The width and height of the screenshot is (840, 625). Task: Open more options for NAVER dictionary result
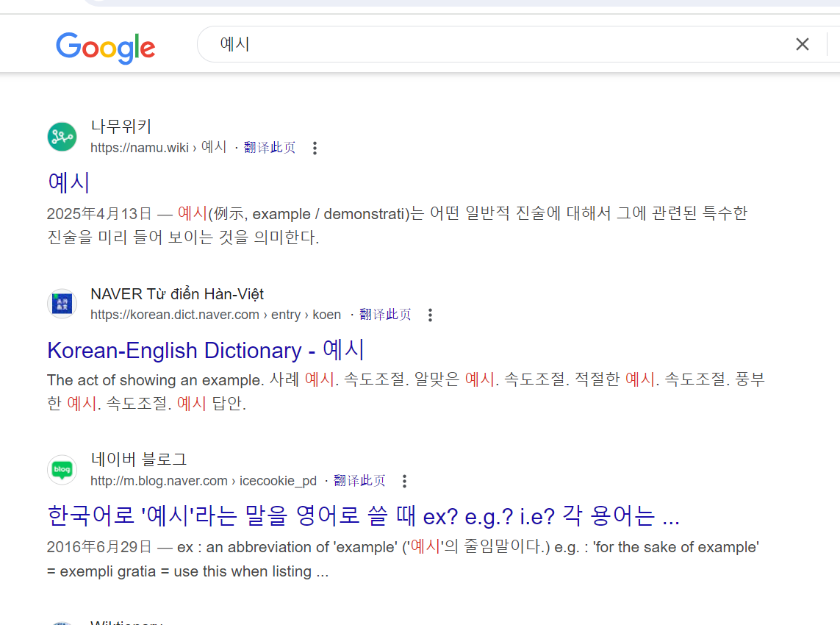point(430,315)
